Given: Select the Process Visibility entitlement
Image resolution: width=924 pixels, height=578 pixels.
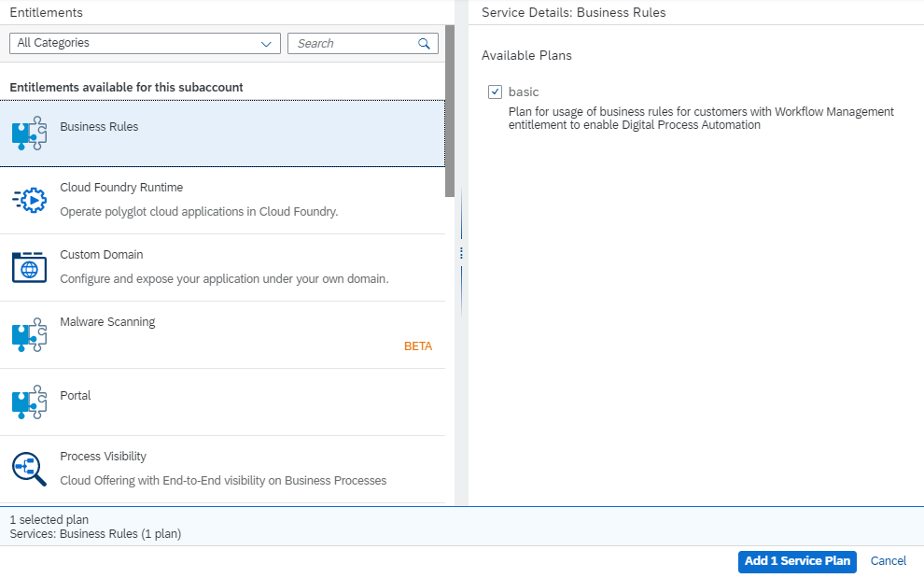Looking at the screenshot, I should (223, 470).
